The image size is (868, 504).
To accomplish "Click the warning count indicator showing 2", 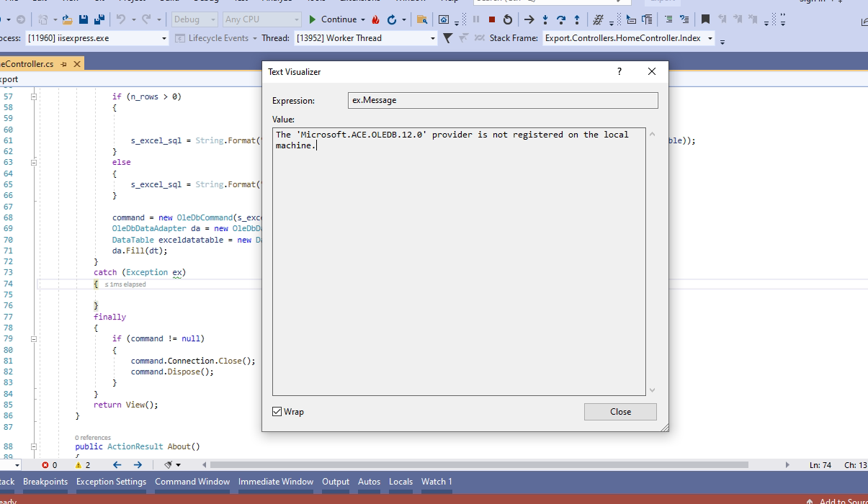I will coord(83,465).
